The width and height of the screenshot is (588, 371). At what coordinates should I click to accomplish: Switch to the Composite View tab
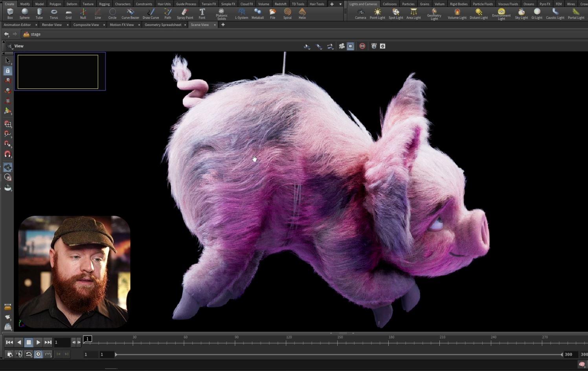pos(86,25)
